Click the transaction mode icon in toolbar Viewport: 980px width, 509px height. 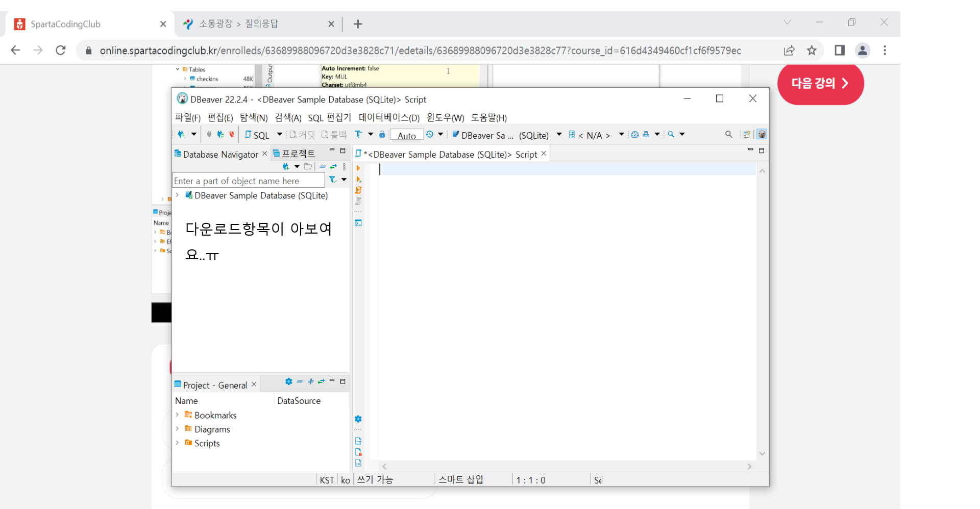coord(358,134)
